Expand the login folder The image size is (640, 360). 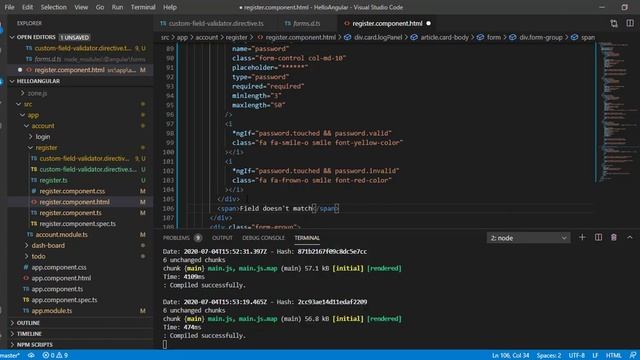(x=42, y=137)
